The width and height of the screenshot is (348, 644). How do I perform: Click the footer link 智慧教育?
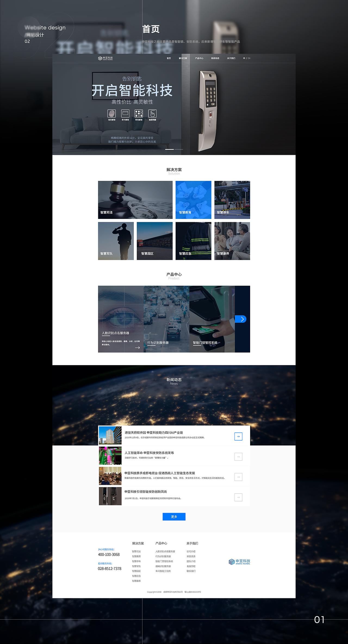[136, 556]
